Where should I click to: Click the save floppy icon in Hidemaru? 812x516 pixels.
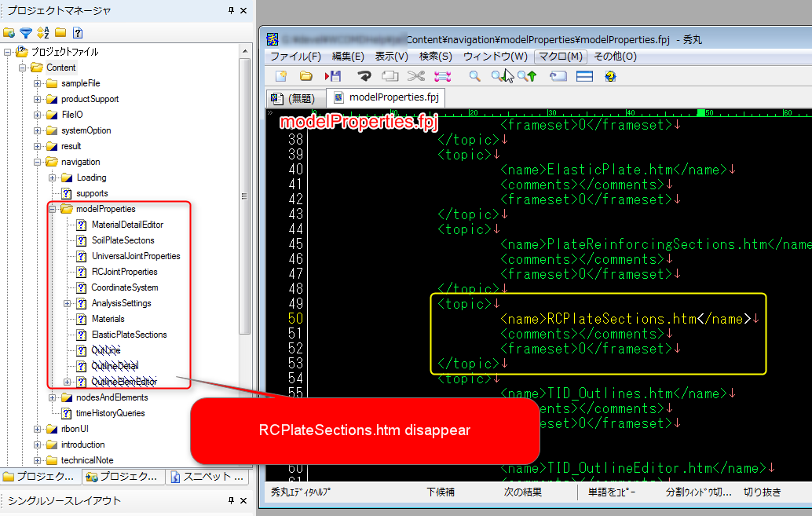[x=332, y=76]
